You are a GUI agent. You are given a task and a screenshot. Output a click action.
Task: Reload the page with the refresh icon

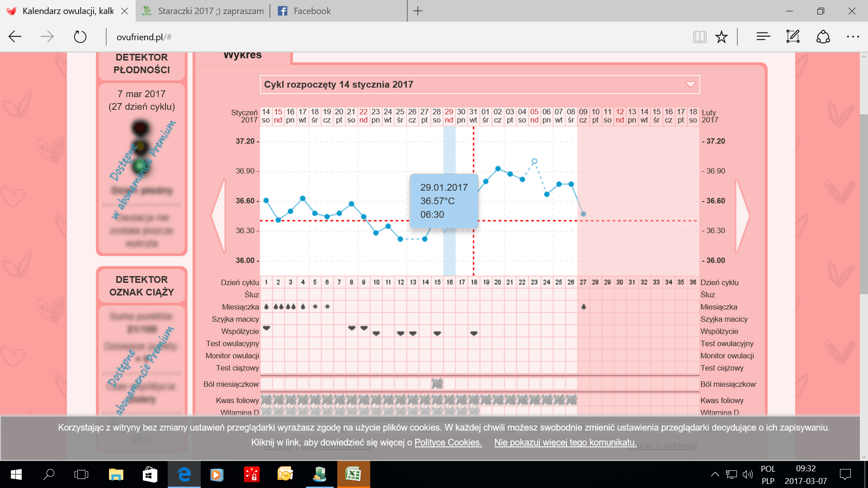click(x=80, y=37)
